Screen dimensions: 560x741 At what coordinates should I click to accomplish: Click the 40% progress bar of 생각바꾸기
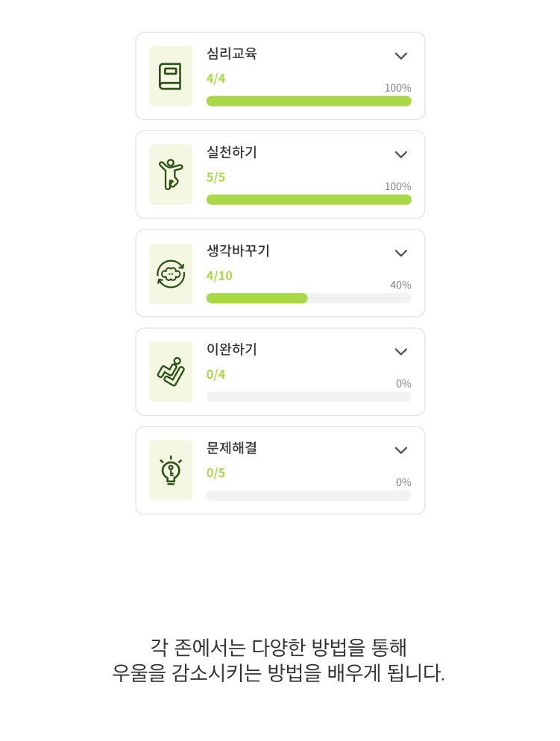309,298
